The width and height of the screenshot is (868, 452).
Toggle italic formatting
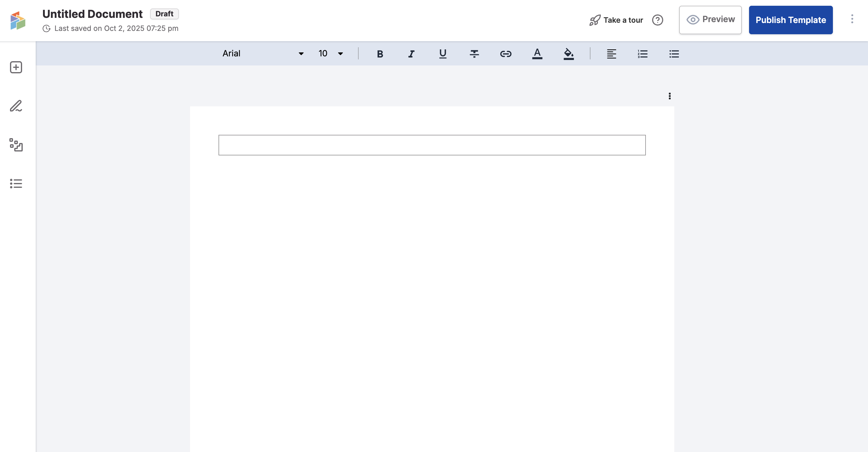(411, 54)
